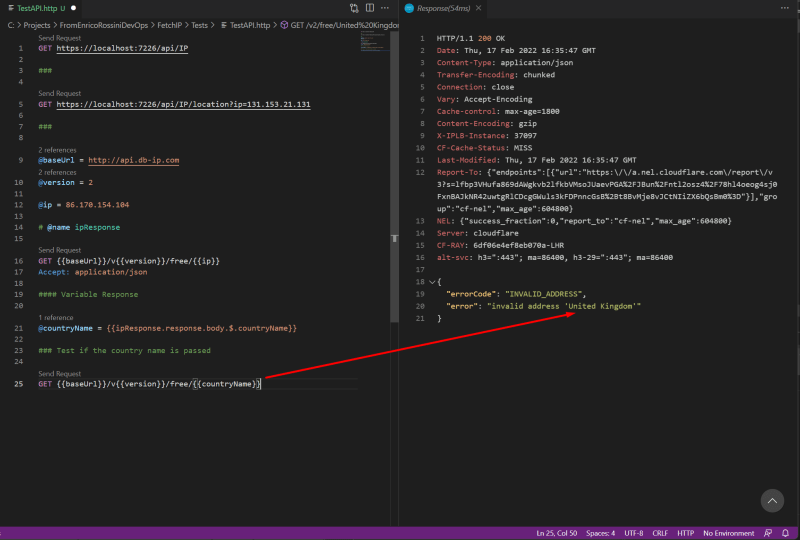Collapse the JSON body at response line 18
Screen dimensions: 800x540
(432, 282)
